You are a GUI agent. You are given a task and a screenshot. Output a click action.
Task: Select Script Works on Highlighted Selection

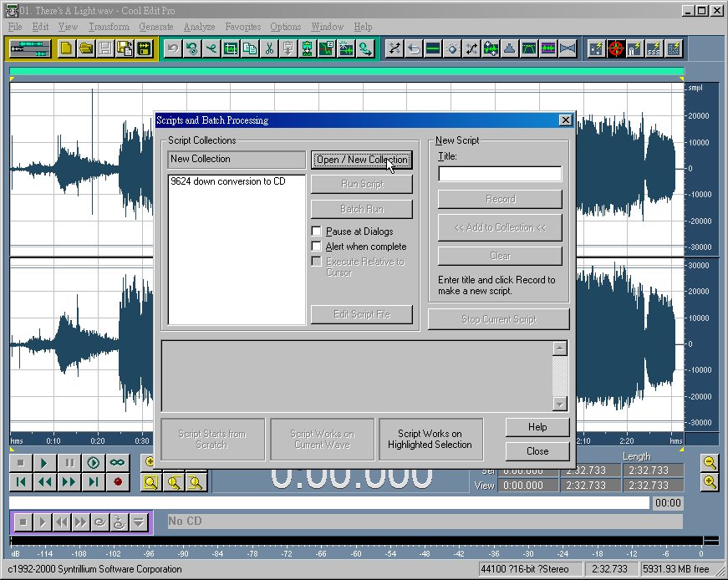[x=430, y=440]
